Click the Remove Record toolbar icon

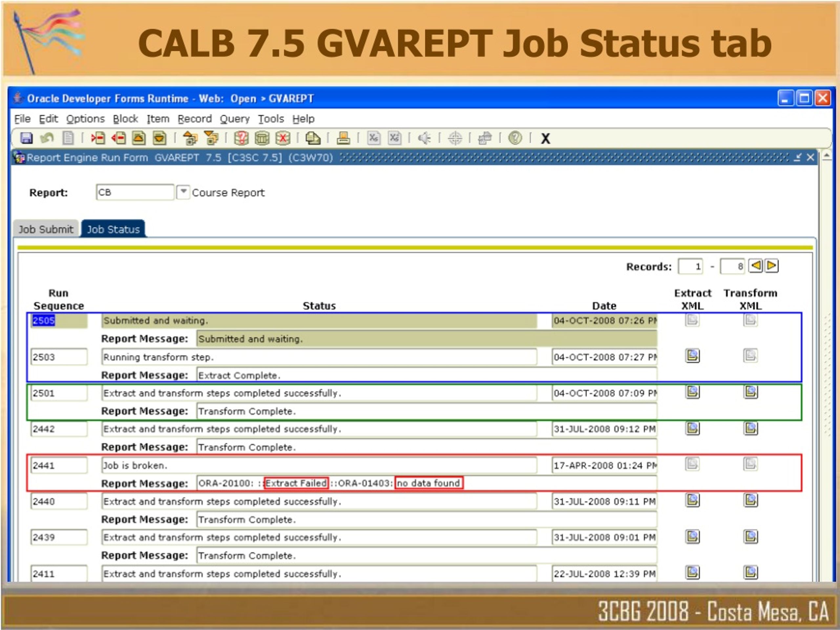point(118,138)
